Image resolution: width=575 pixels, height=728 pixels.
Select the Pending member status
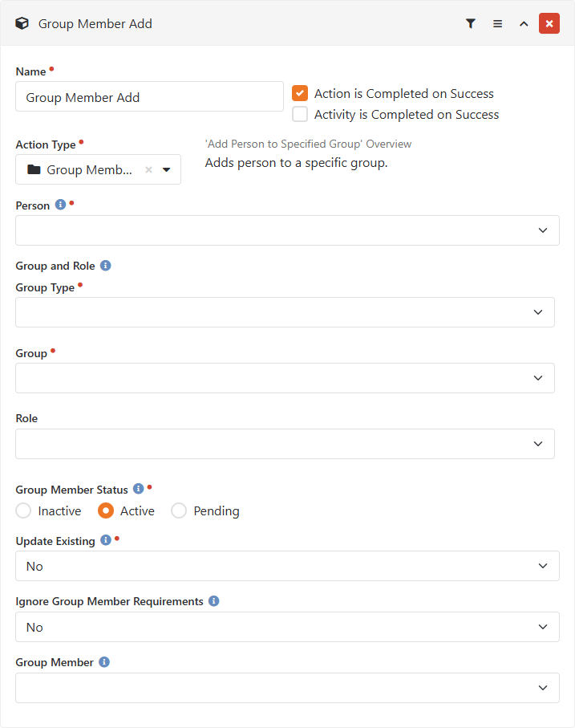tap(179, 510)
